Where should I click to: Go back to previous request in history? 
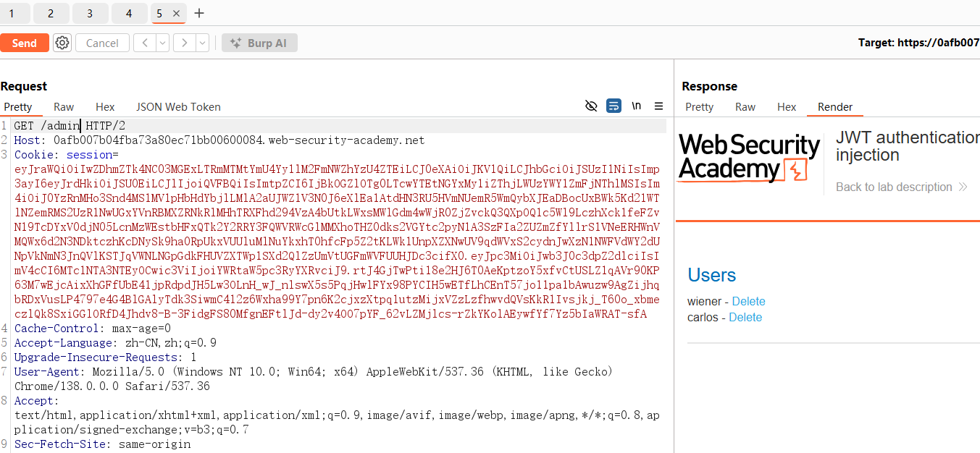pyautogui.click(x=145, y=43)
